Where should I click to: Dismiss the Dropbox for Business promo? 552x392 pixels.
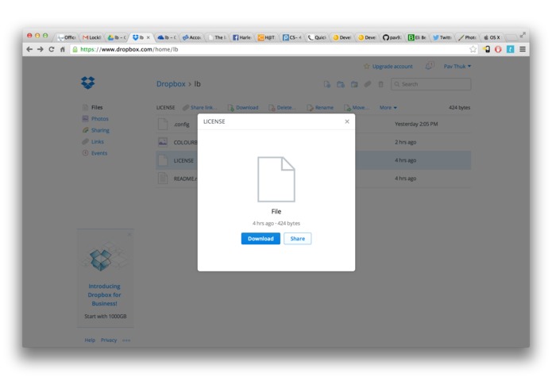point(129,234)
